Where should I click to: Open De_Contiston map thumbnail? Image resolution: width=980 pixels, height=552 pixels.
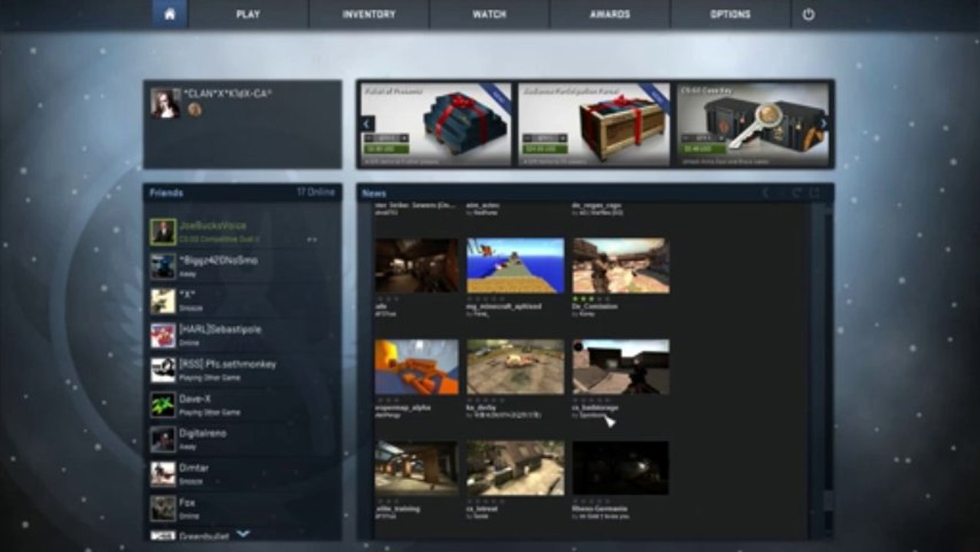click(x=621, y=265)
